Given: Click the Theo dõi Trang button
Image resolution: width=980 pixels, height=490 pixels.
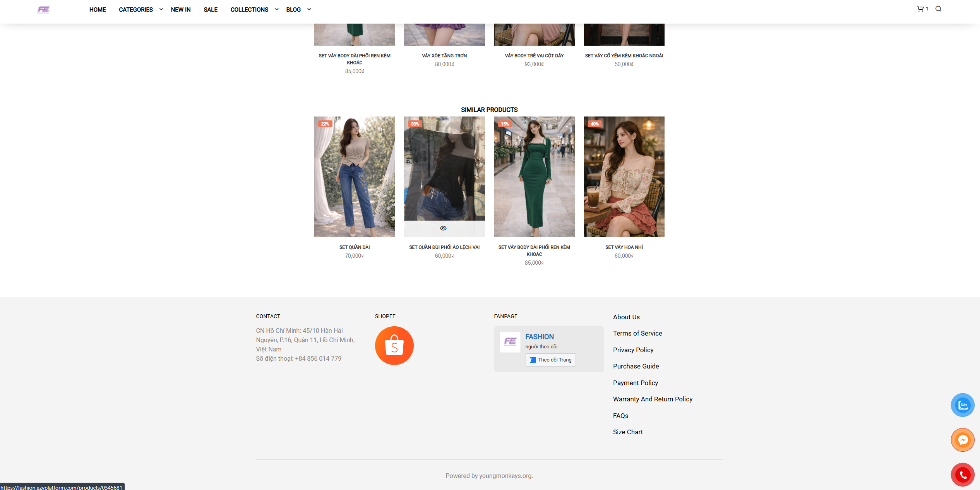Looking at the screenshot, I should [550, 360].
